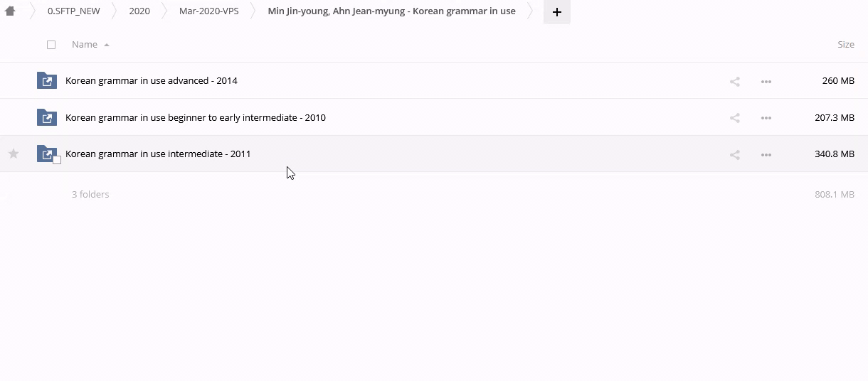This screenshot has height=381, width=868.
Task: Navigate to 2020 breadcrumb
Action: pos(139,11)
